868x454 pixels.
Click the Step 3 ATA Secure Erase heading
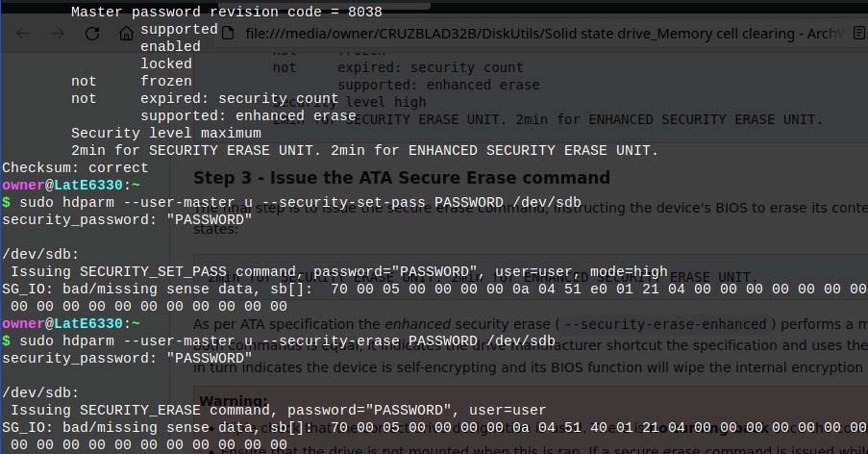[x=401, y=177]
